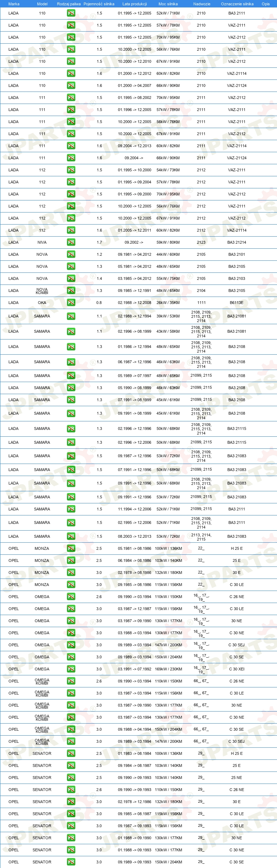The image size is (277, 868).
Task: Click fuel icon in SENATOR 25 NE row
Action: click(x=71, y=778)
